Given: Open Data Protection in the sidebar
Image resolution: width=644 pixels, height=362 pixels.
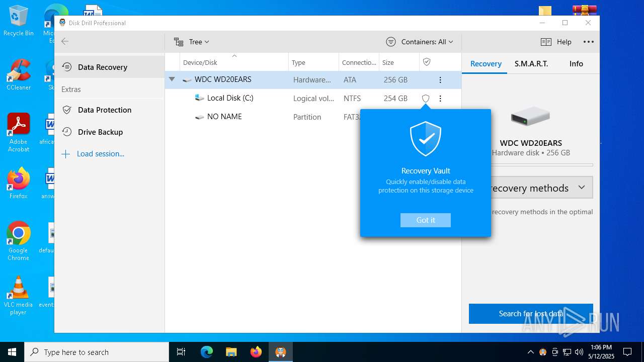Looking at the screenshot, I should point(109,110).
